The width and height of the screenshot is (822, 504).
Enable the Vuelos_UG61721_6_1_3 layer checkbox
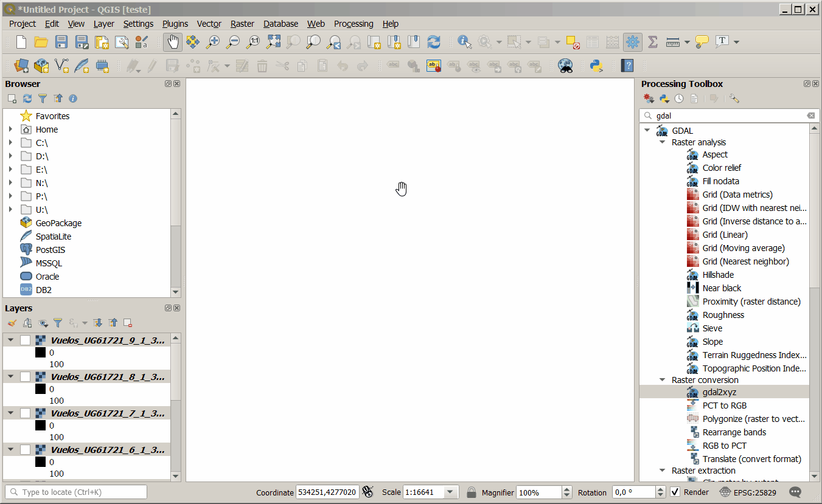coord(25,449)
